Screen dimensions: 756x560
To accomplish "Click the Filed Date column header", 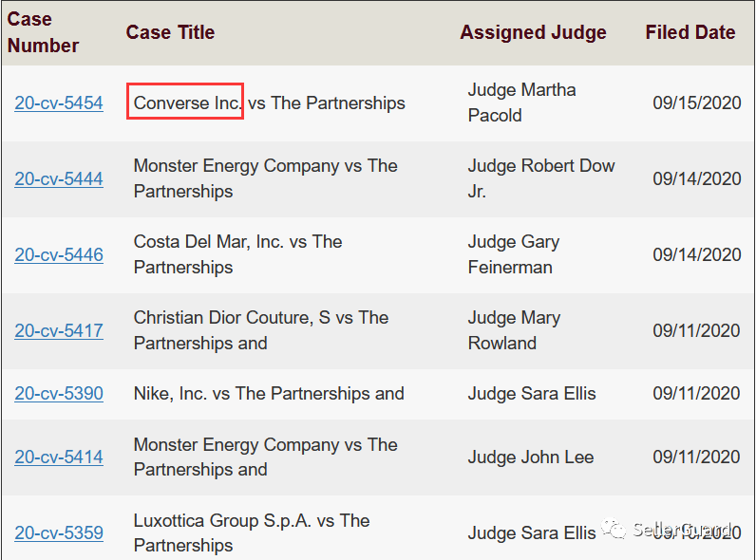I will (x=690, y=32).
